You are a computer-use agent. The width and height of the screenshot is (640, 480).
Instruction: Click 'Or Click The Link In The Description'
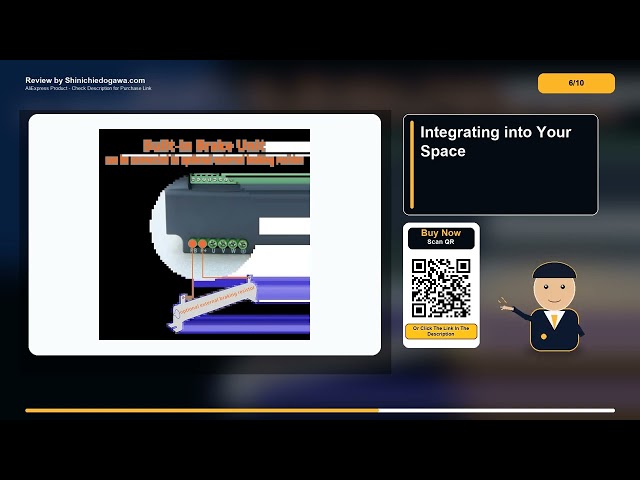tap(441, 331)
